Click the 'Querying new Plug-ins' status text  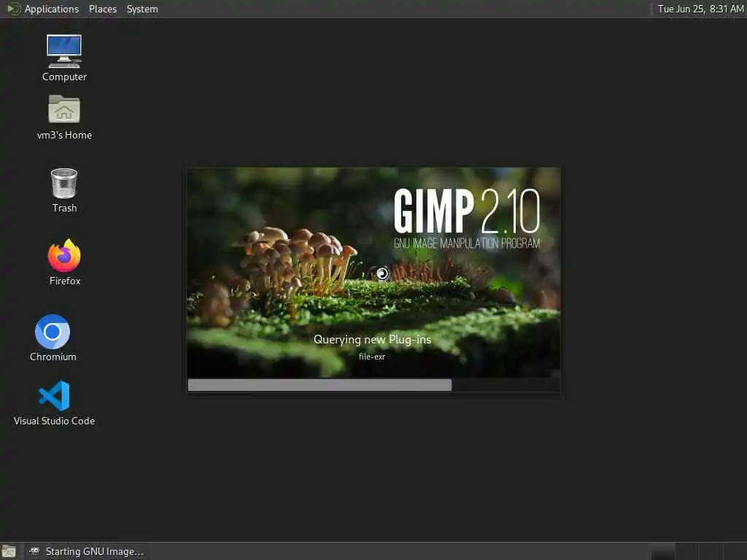372,340
